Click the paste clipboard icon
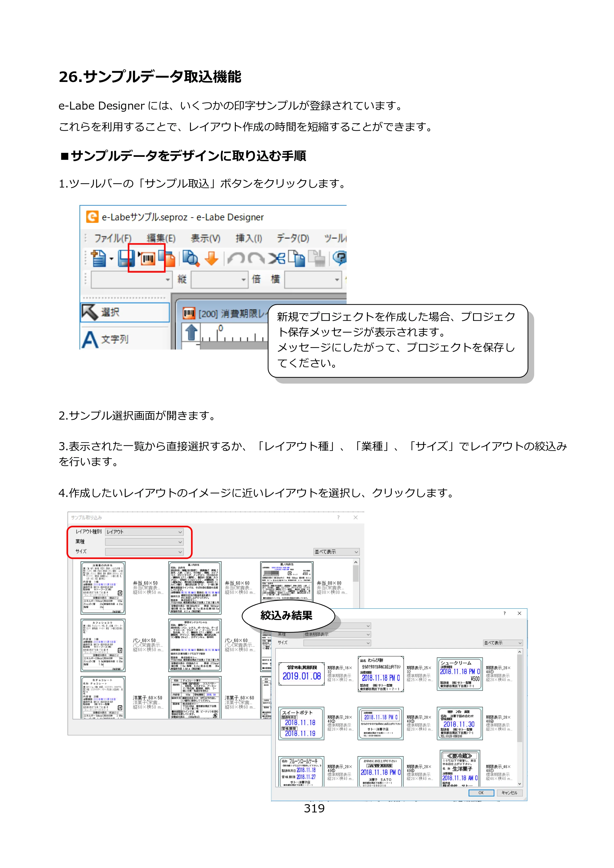Image resolution: width=614 pixels, height=868 pixels. [317, 258]
